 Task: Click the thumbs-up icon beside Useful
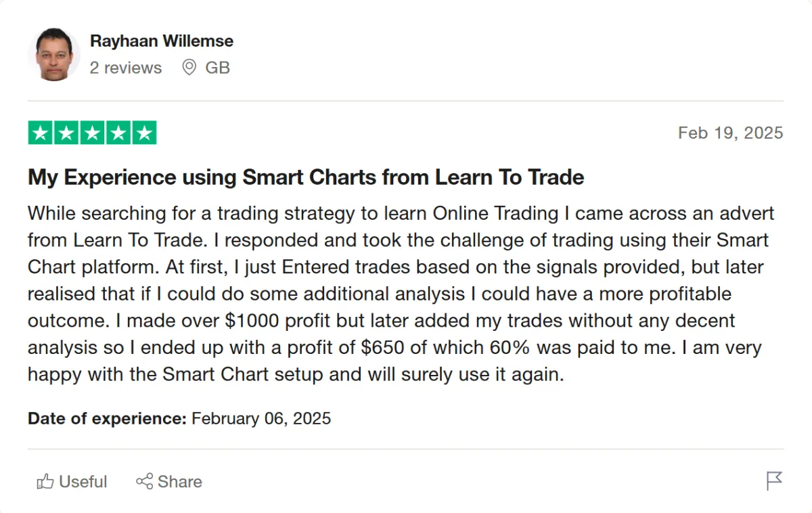[x=45, y=482]
